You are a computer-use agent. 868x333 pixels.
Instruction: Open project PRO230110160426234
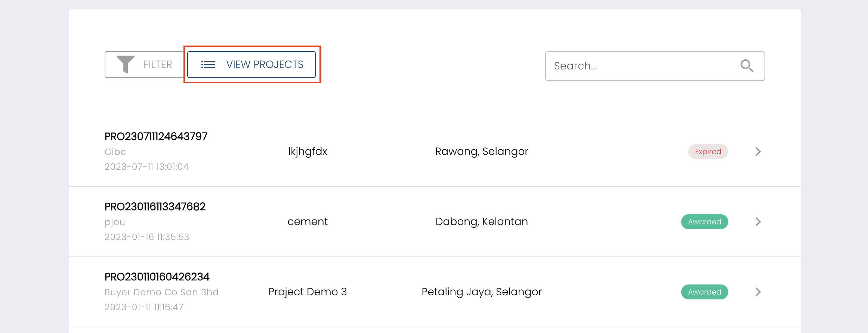point(157,277)
